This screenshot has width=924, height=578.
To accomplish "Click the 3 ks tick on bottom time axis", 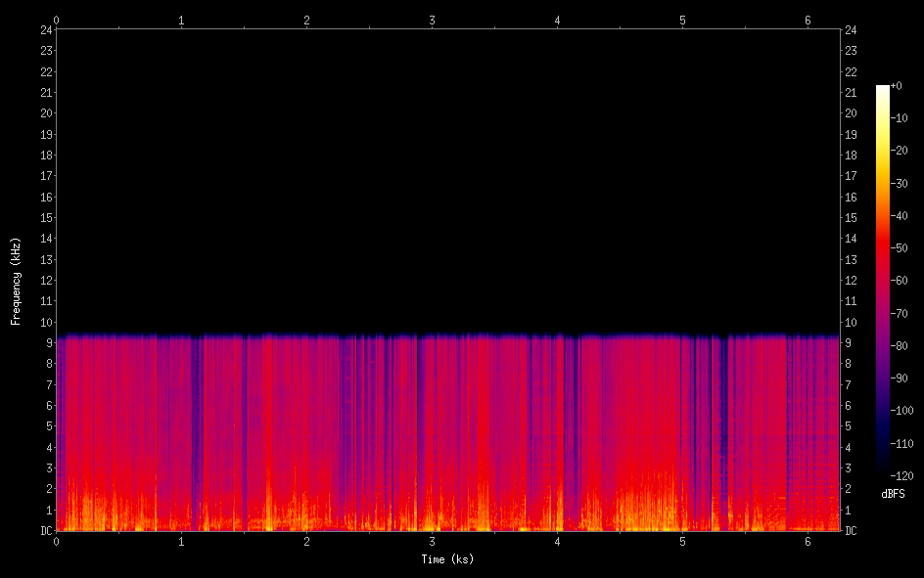I will click(x=433, y=542).
